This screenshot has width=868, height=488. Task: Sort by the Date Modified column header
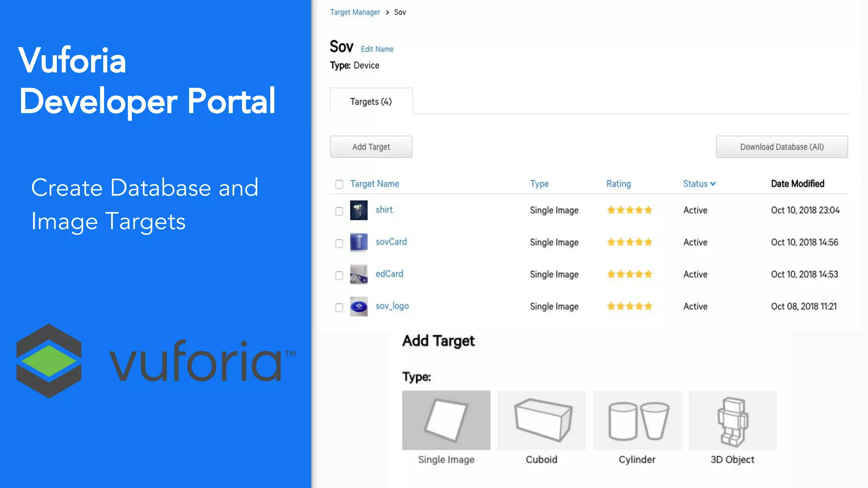click(x=798, y=184)
